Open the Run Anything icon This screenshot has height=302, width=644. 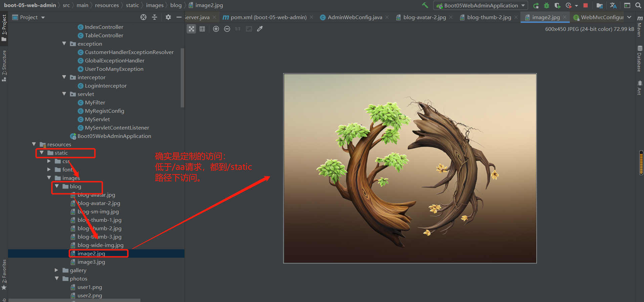click(x=627, y=5)
